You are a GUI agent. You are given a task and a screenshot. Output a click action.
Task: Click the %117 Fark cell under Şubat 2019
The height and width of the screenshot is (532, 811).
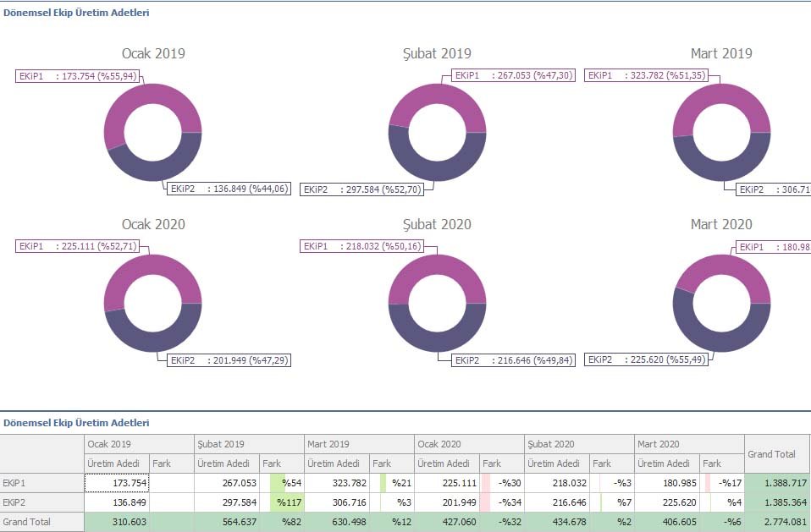click(281, 502)
